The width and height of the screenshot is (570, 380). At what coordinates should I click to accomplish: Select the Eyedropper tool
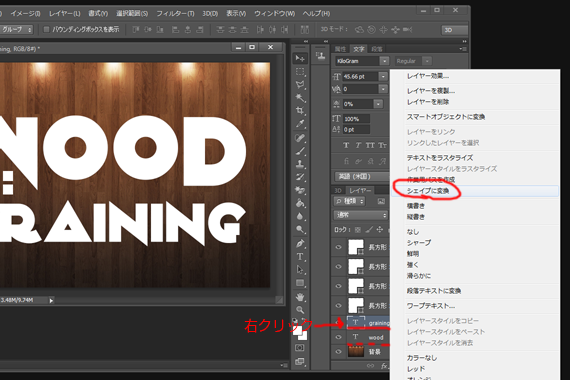click(300, 124)
